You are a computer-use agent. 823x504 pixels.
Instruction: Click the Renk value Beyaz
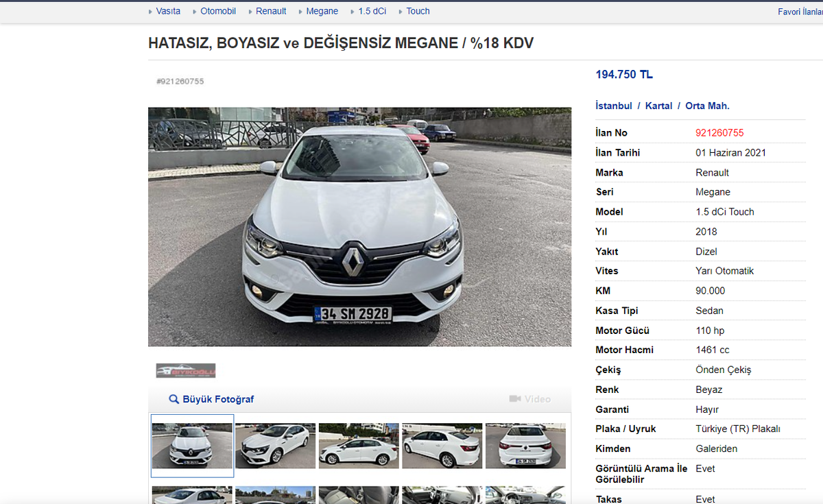(709, 389)
